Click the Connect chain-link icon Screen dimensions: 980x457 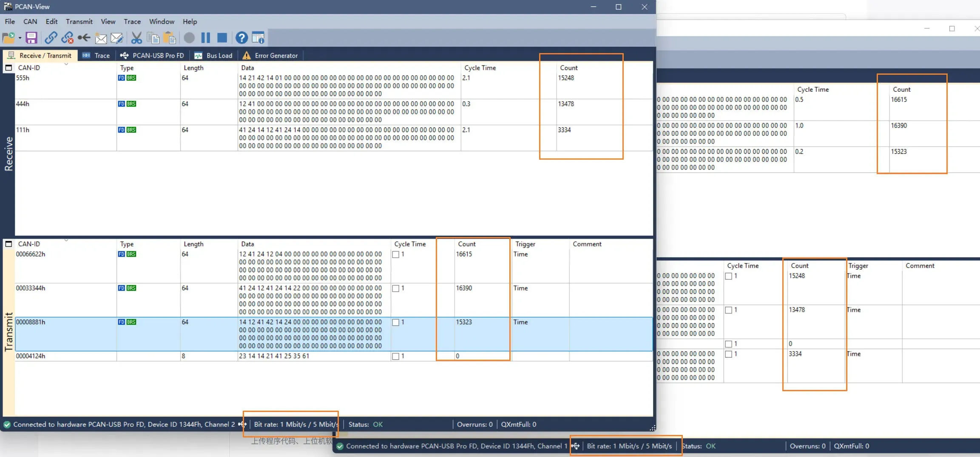point(51,38)
